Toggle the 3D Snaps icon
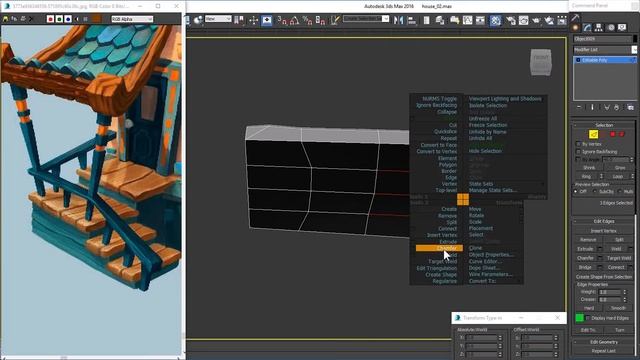This screenshot has height=360, width=640. (x=282, y=20)
